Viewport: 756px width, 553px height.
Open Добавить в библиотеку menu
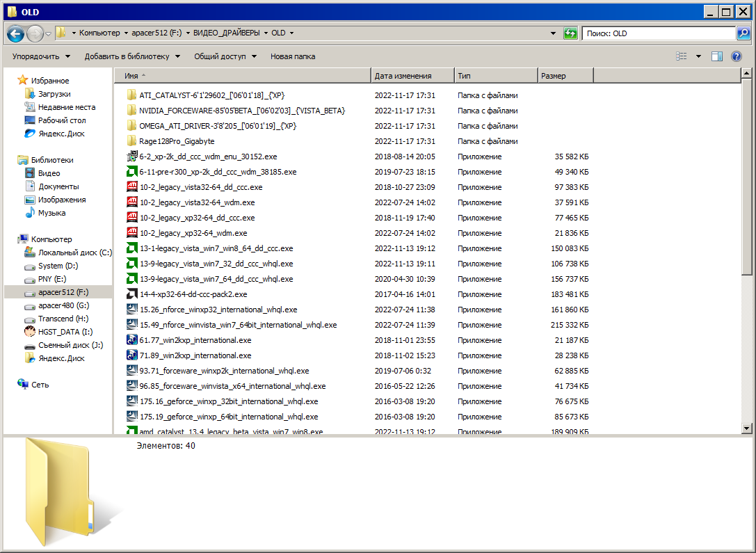[x=132, y=56]
